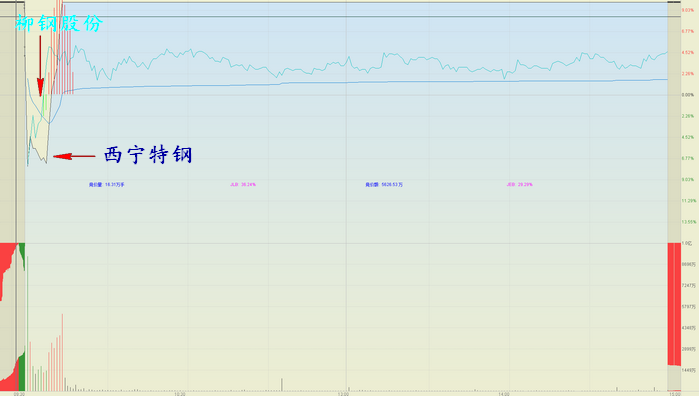Click the 1.0亿 volume axis label

[x=687, y=243]
